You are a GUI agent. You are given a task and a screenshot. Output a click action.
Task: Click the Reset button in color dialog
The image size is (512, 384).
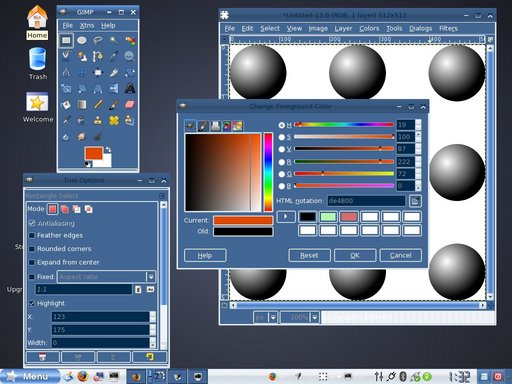[309, 255]
